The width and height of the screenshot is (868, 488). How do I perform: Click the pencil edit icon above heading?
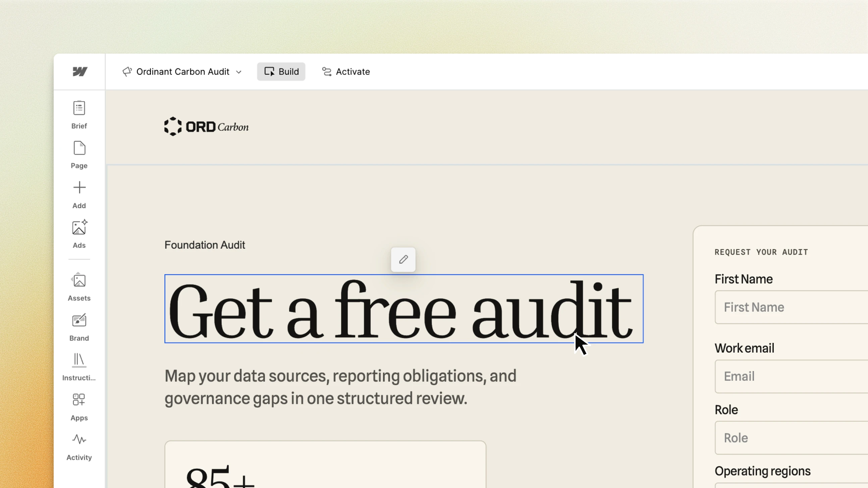[403, 259]
